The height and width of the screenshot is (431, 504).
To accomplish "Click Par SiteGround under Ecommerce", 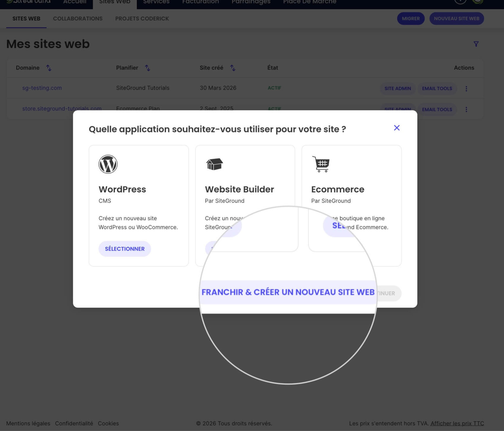I will (x=331, y=201).
